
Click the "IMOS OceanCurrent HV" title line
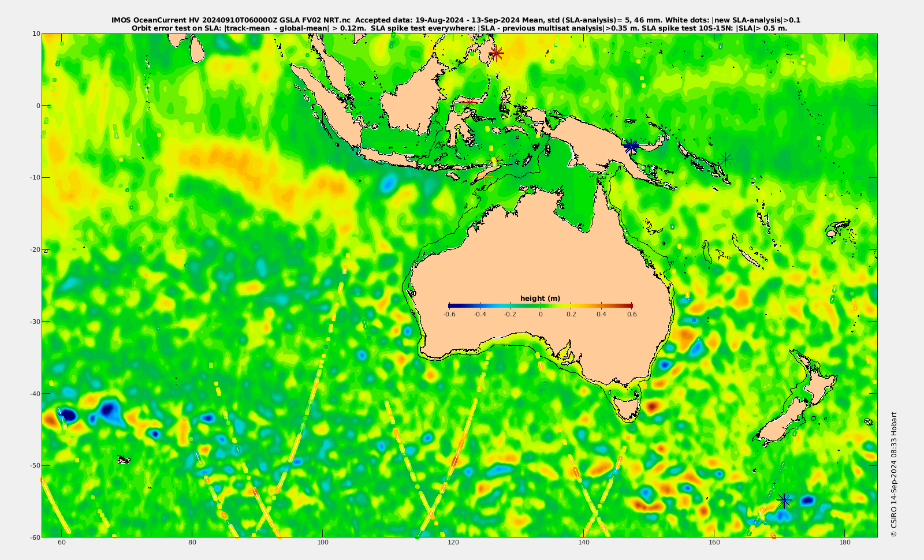[456, 20]
